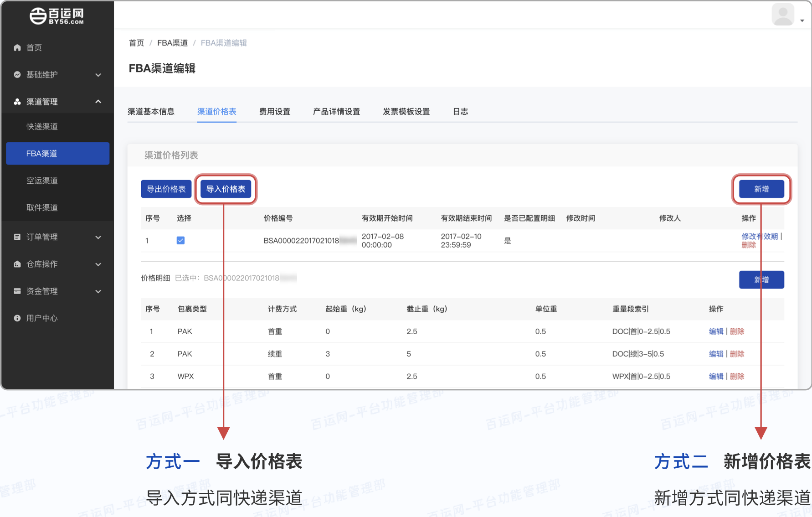Click the 订单管理 order management icon
This screenshot has height=517, width=812.
[x=17, y=237]
